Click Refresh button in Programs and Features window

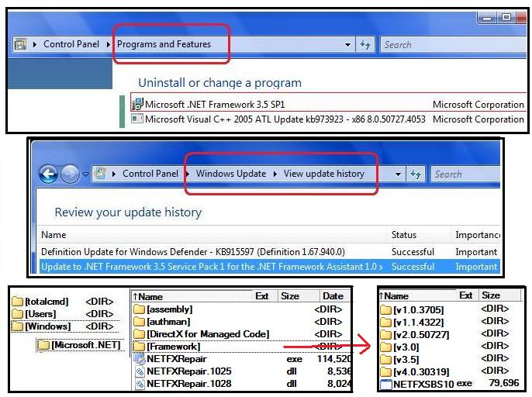(365, 44)
